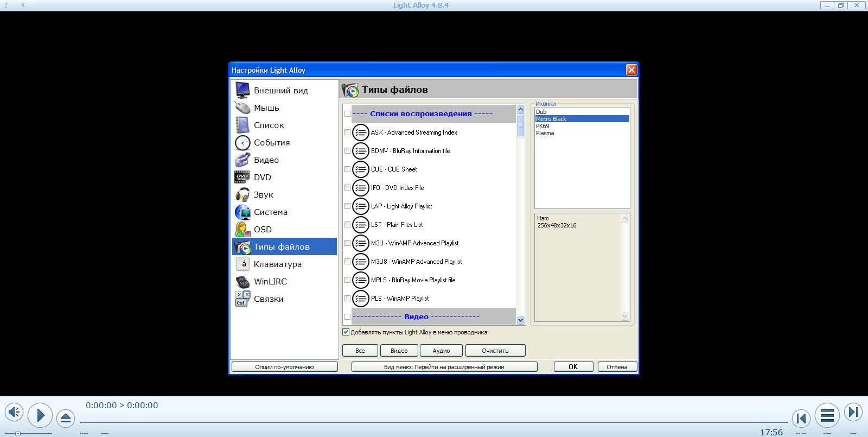Screen dimensions: 868x437
Task: Click the eject open file button
Action: click(x=66, y=418)
